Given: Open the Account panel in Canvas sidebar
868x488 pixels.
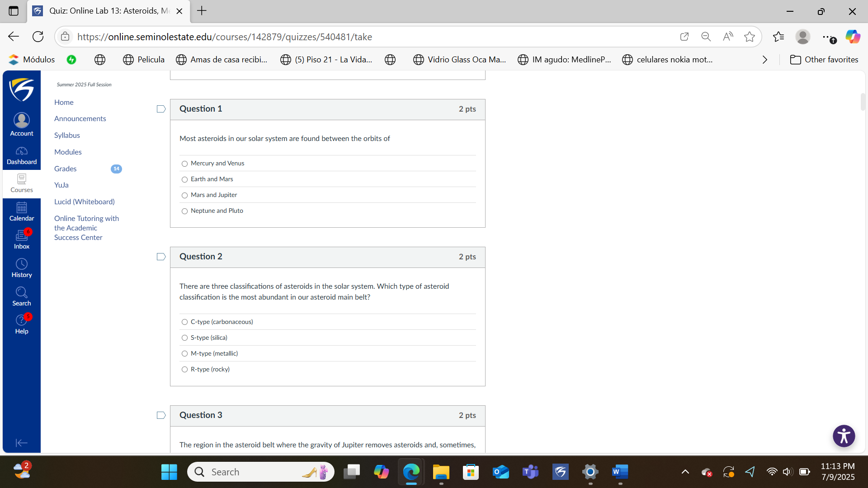Looking at the screenshot, I should pyautogui.click(x=21, y=124).
